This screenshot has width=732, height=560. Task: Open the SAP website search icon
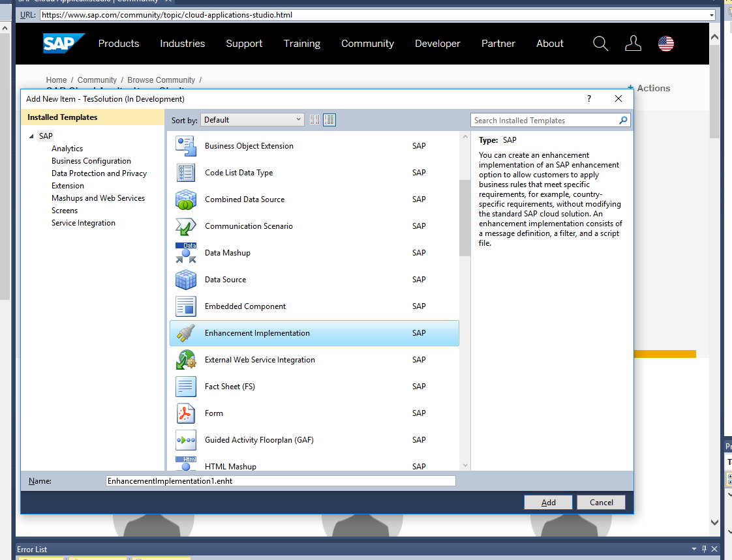tap(600, 44)
